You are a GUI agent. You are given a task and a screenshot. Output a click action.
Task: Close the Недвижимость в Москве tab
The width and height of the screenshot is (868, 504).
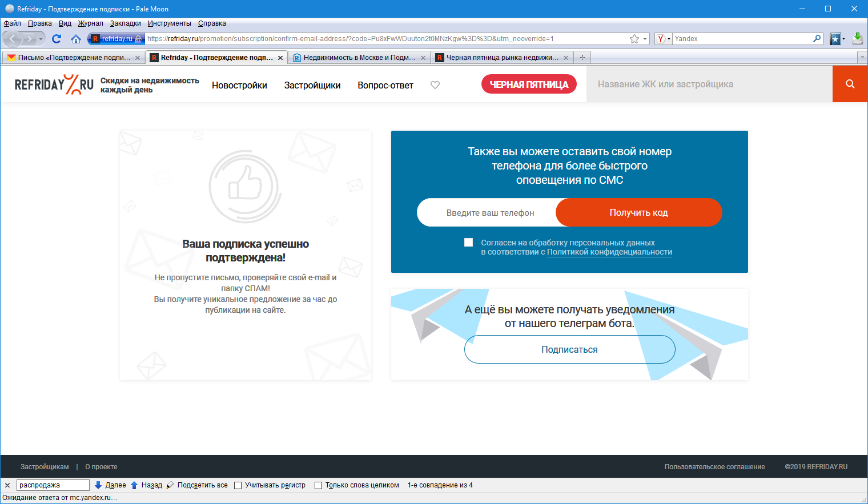pyautogui.click(x=423, y=58)
